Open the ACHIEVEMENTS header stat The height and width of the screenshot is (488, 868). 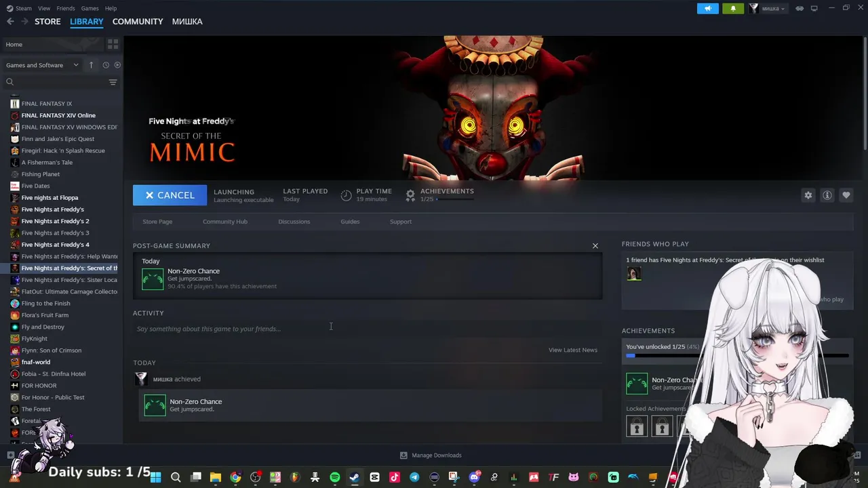tap(439, 195)
